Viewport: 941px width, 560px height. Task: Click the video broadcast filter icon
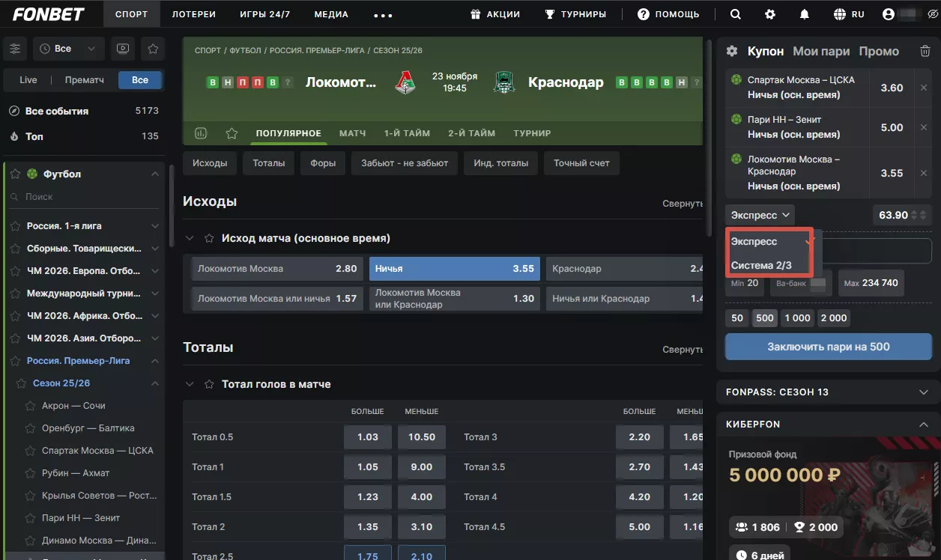[x=122, y=49]
